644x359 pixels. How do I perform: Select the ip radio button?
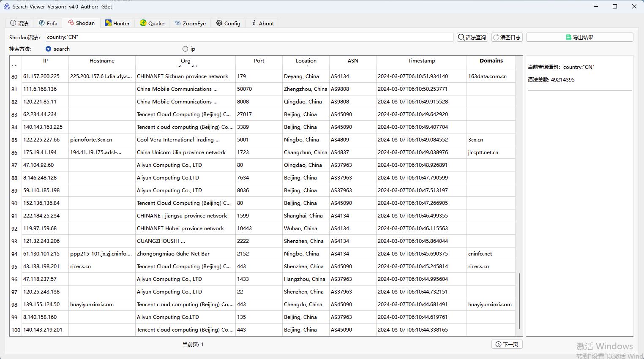pyautogui.click(x=185, y=49)
